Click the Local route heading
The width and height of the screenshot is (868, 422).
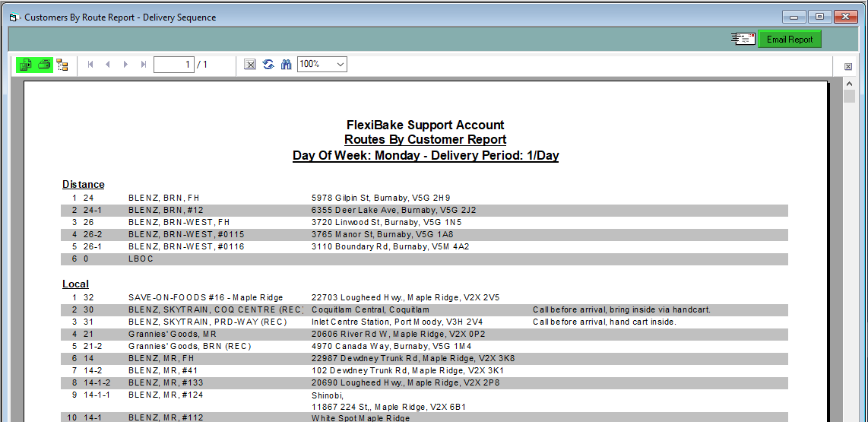75,284
